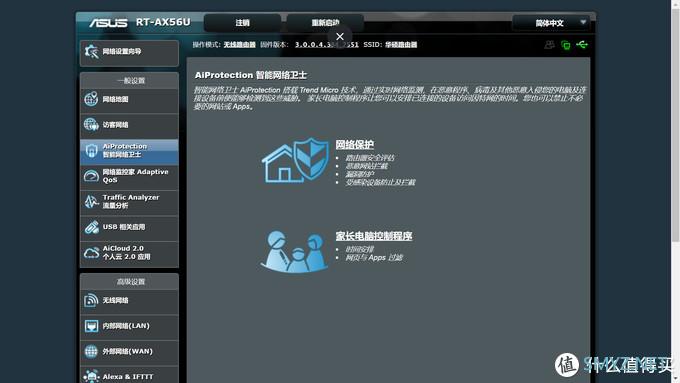Click the family 家长电脑控制程序 graphic
The height and width of the screenshot is (383, 680).
[294, 252]
